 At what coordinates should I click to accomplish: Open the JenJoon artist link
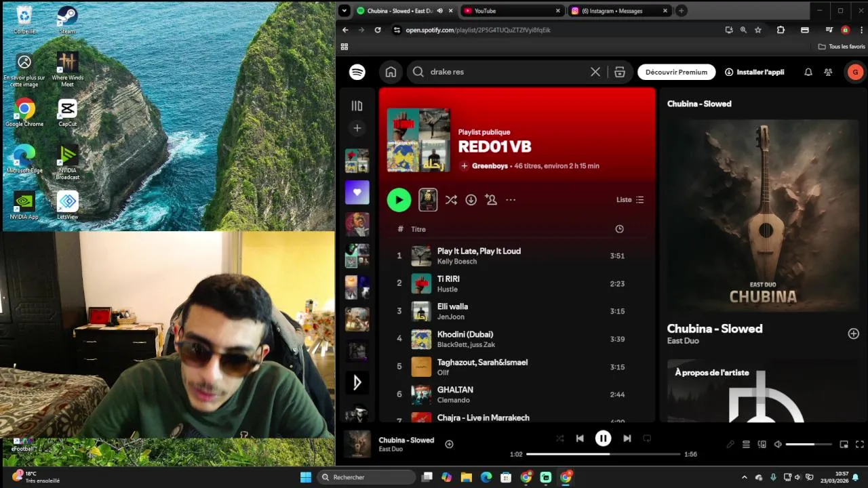[x=451, y=317]
